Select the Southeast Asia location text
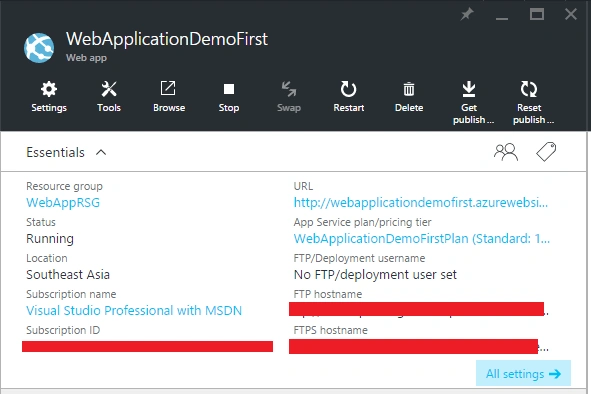The image size is (591, 394). tap(68, 274)
